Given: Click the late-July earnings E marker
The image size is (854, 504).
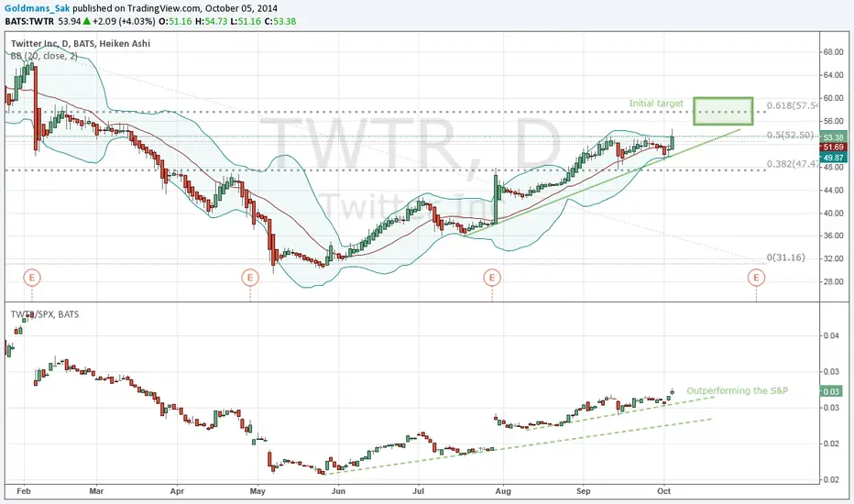Looking at the screenshot, I should click(492, 278).
